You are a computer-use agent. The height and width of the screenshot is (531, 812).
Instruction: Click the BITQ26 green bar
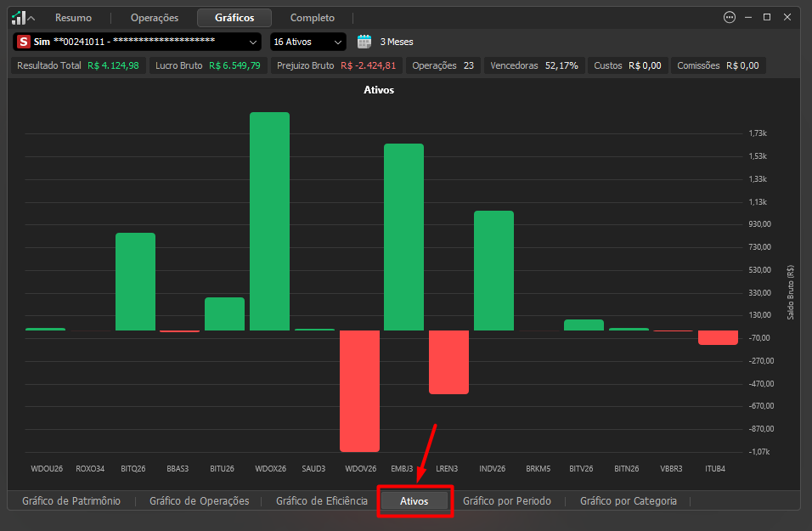point(135,282)
